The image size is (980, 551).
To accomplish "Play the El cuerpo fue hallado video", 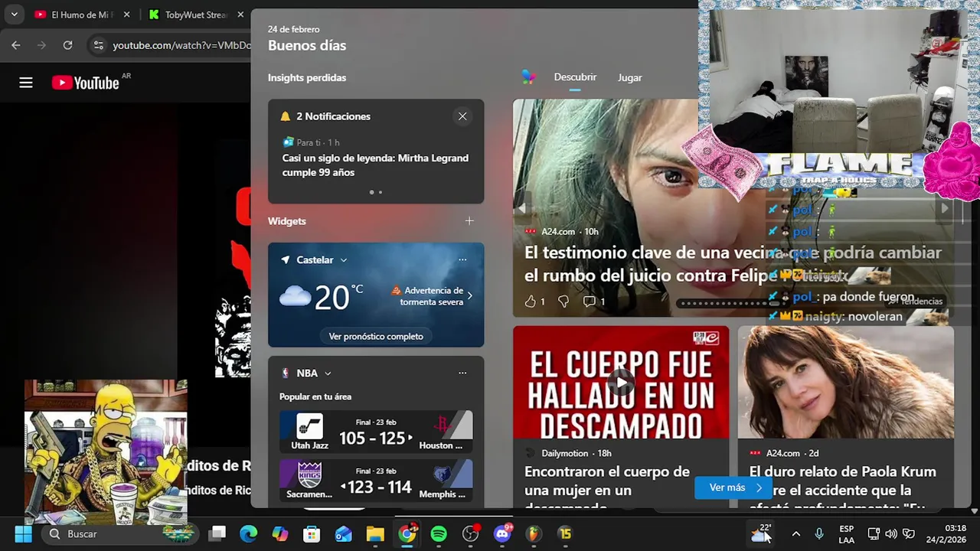I will 621,382.
